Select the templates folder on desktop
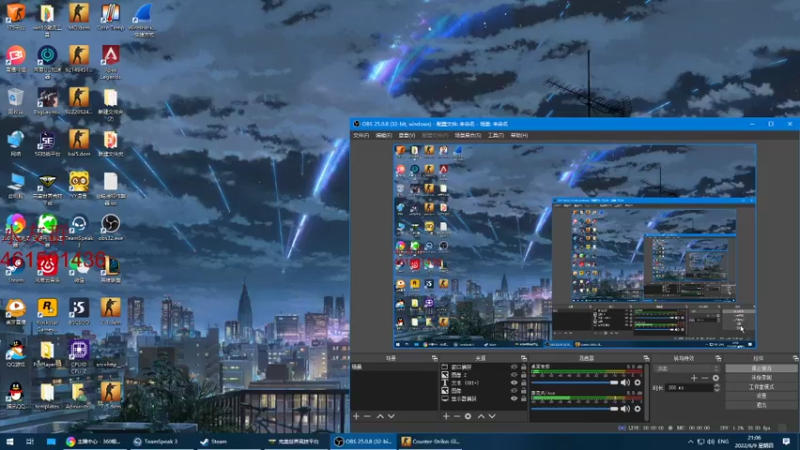 tap(47, 396)
